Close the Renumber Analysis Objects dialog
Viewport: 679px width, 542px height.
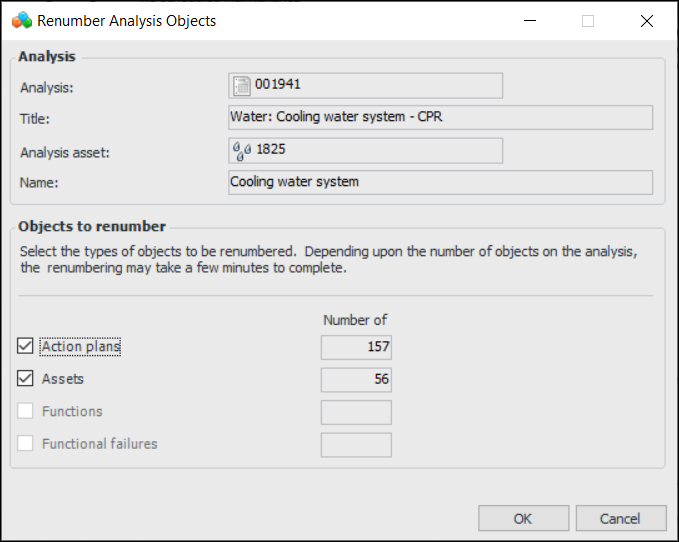coord(646,20)
